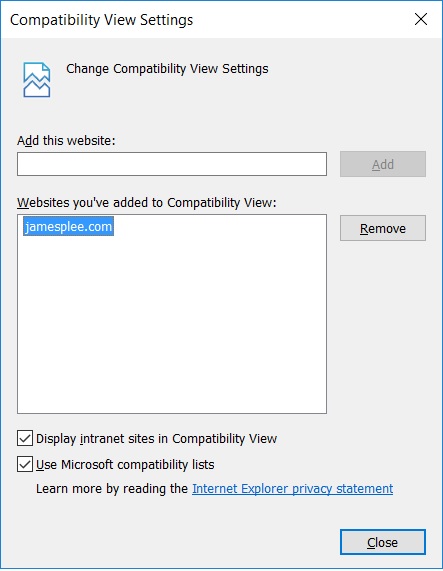Open the Internet Explorer privacy statement link

click(x=292, y=488)
